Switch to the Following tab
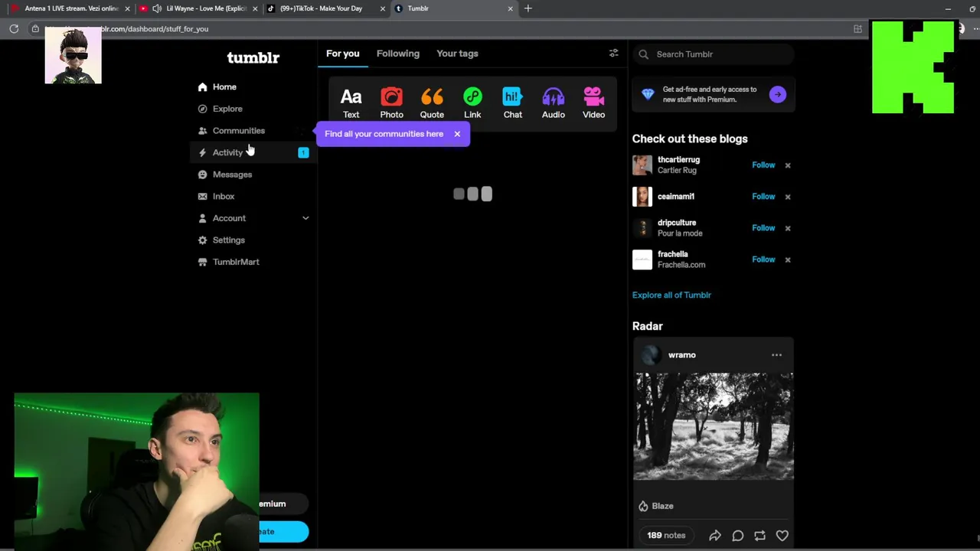The image size is (980, 551). point(398,54)
